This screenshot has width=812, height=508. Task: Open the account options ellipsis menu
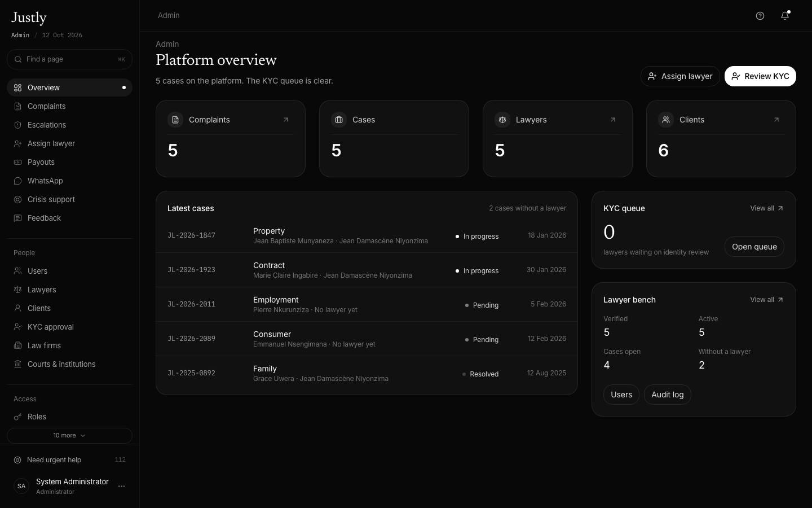click(x=122, y=486)
